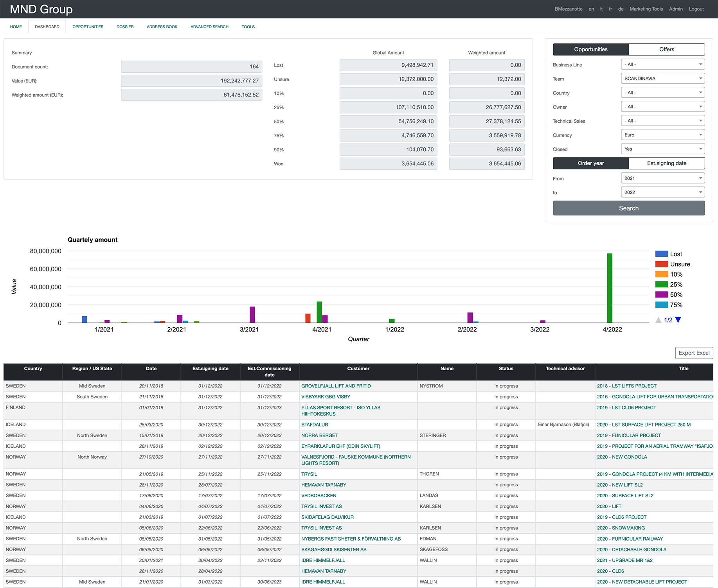718x588 pixels.
Task: Click the red Unsure legend swatch
Action: click(661, 264)
